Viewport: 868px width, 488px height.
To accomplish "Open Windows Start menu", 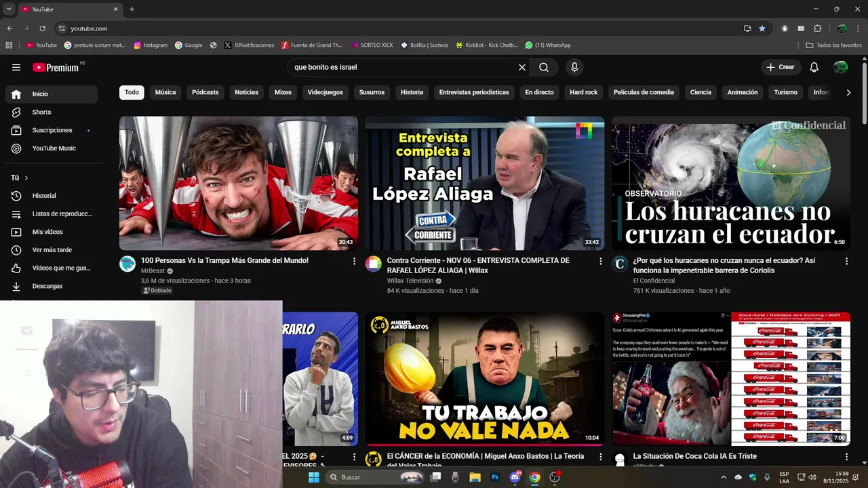I will click(314, 477).
